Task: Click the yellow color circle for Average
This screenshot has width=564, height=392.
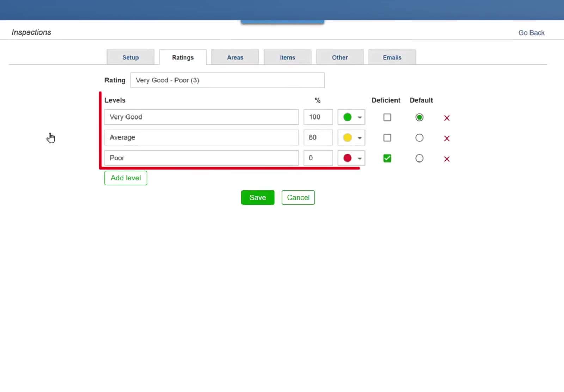Action: click(347, 137)
